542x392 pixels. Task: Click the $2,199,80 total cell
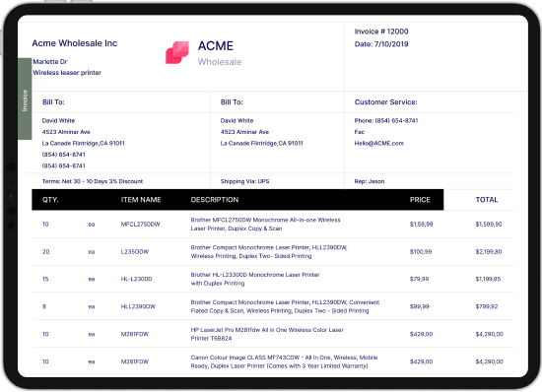click(x=489, y=252)
